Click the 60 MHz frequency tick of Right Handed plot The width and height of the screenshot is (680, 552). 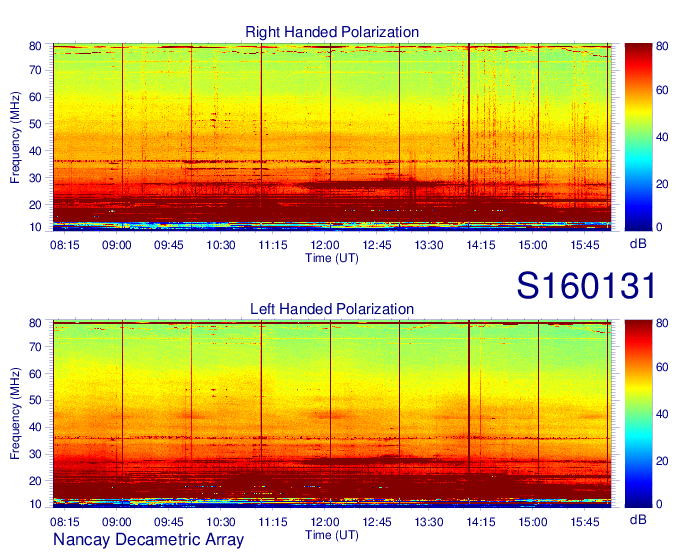coord(35,97)
